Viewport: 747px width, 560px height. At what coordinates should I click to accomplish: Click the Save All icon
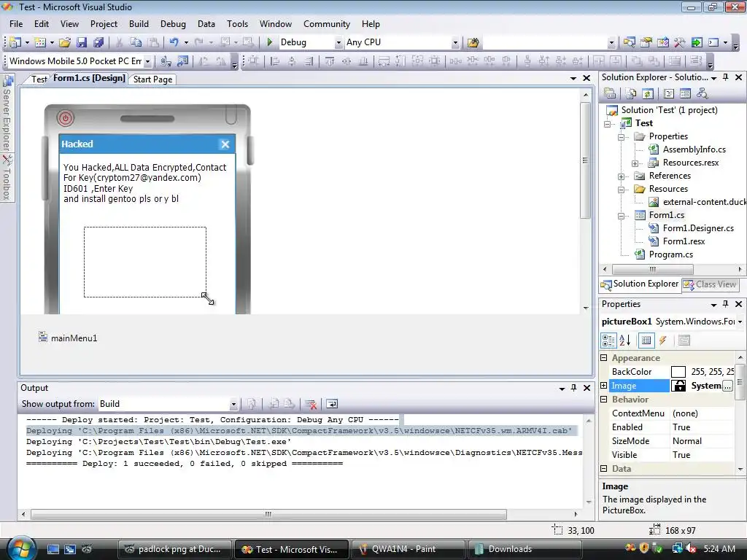pyautogui.click(x=98, y=42)
